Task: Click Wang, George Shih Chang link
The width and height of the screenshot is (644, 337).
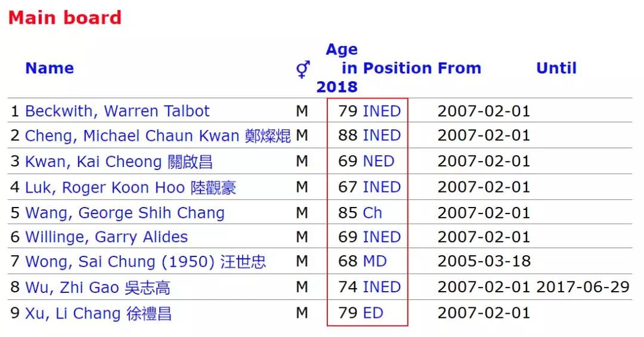Action: (125, 213)
